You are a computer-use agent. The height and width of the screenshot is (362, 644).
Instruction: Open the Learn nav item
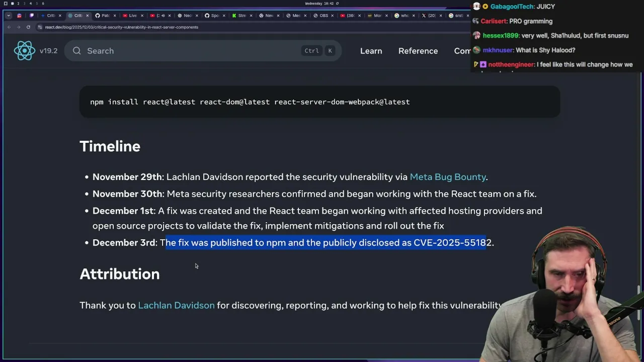click(x=371, y=51)
